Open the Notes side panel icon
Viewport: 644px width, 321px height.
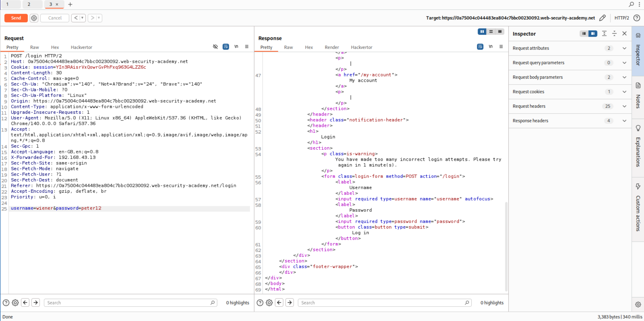tap(638, 85)
